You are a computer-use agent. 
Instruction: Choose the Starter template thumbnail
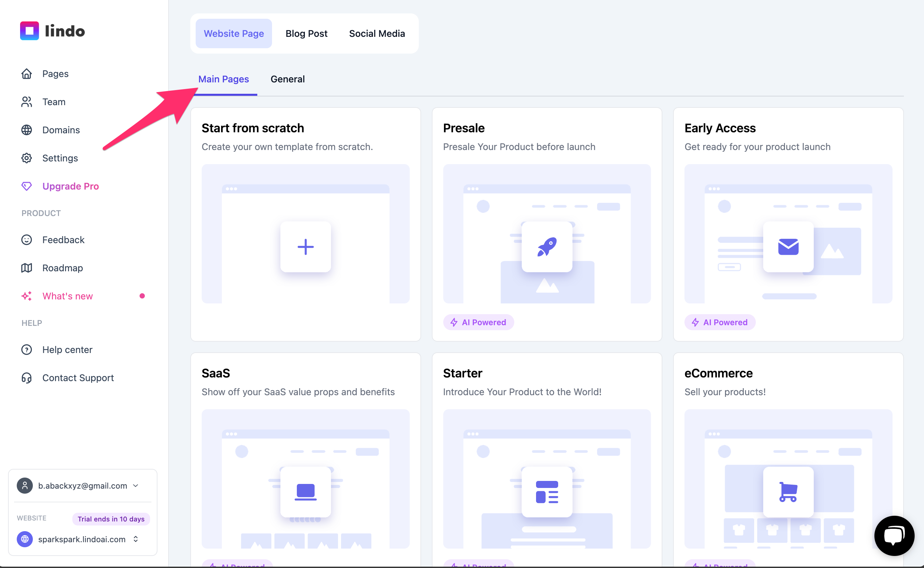point(547,479)
